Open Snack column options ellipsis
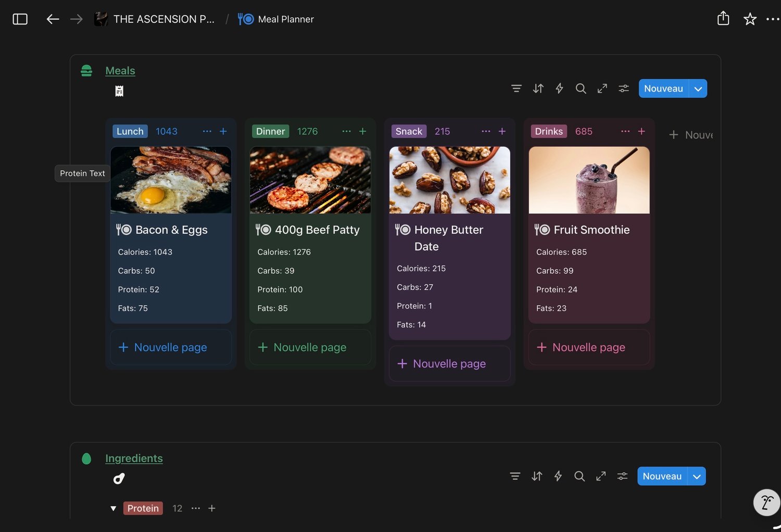This screenshot has width=781, height=532. [x=486, y=131]
